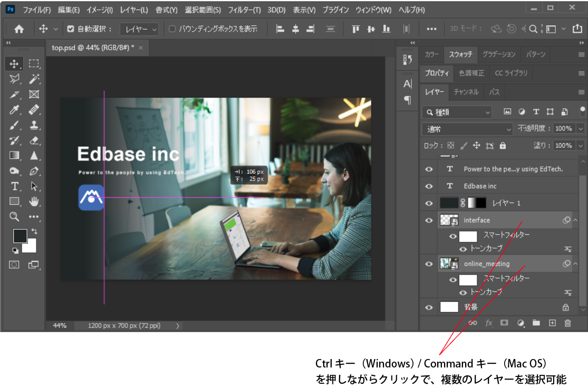Toggle interface layer smart filter visibility
The image size is (588, 387).
coord(452,237)
